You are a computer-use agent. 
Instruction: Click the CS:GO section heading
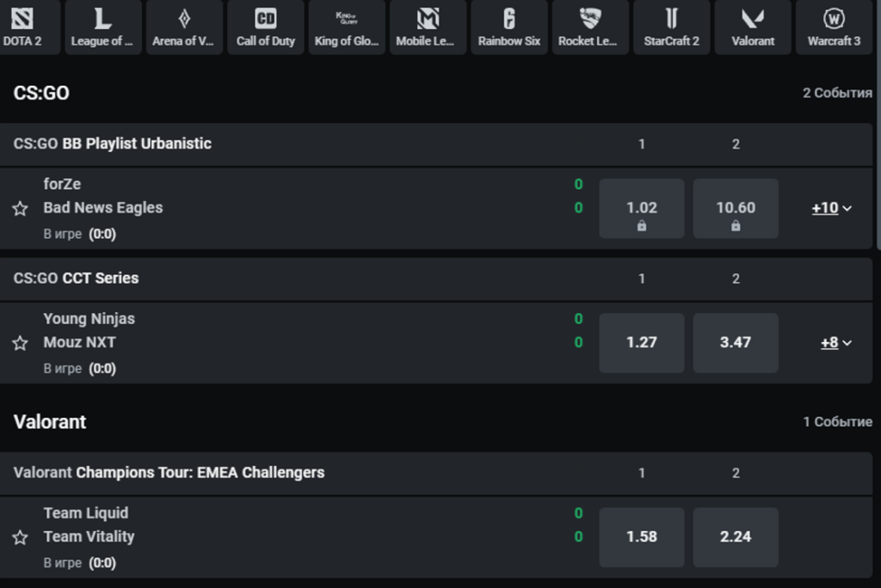pos(41,93)
